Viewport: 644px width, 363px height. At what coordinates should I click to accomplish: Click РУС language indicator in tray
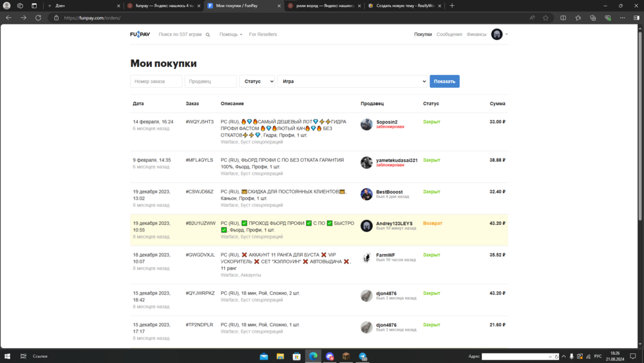click(x=598, y=357)
